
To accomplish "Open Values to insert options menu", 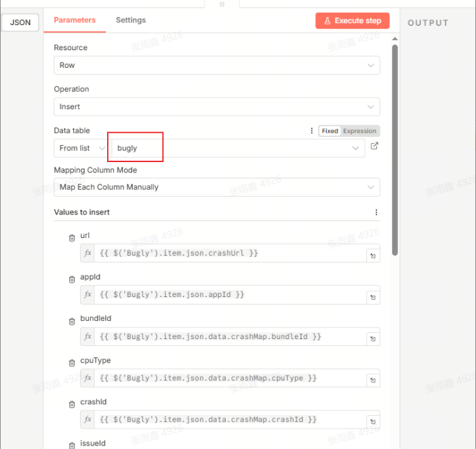I will 376,212.
